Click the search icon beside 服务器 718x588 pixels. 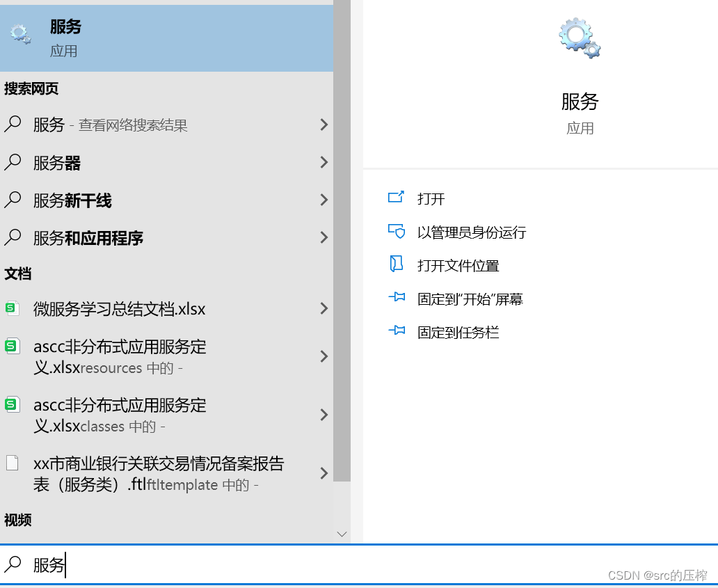13,161
